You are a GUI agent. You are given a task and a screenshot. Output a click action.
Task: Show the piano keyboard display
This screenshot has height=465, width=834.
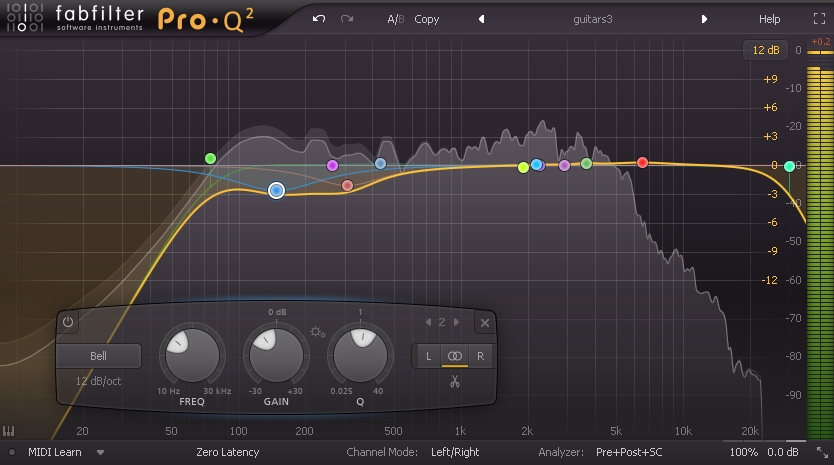9,431
